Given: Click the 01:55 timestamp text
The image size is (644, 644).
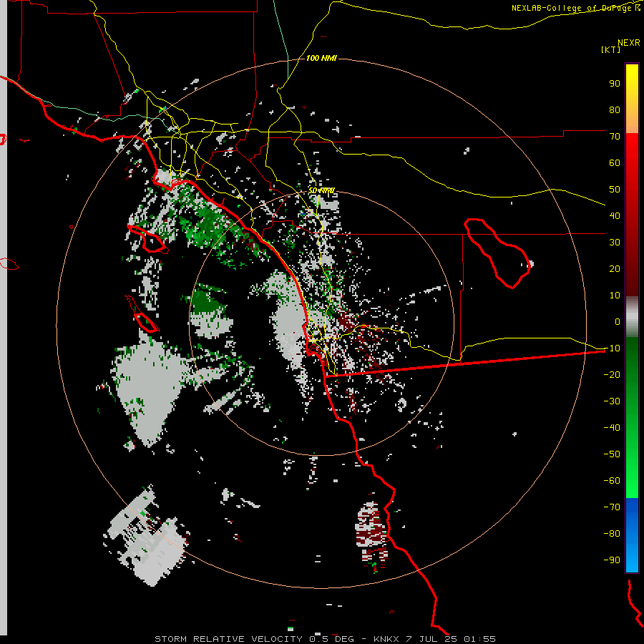Looking at the screenshot, I should point(479,639).
